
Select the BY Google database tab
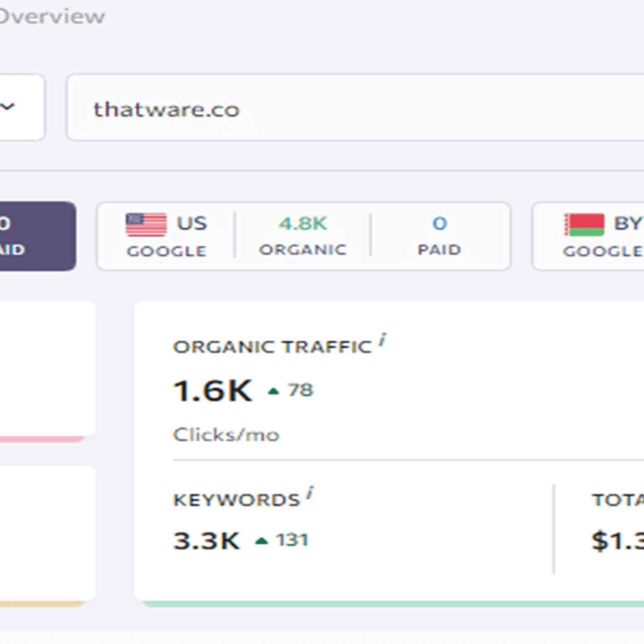(x=588, y=236)
